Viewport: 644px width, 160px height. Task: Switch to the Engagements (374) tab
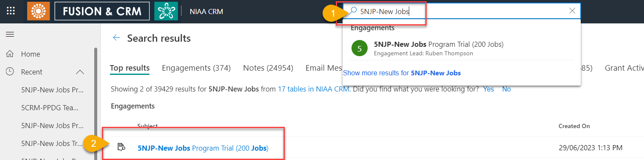point(196,68)
